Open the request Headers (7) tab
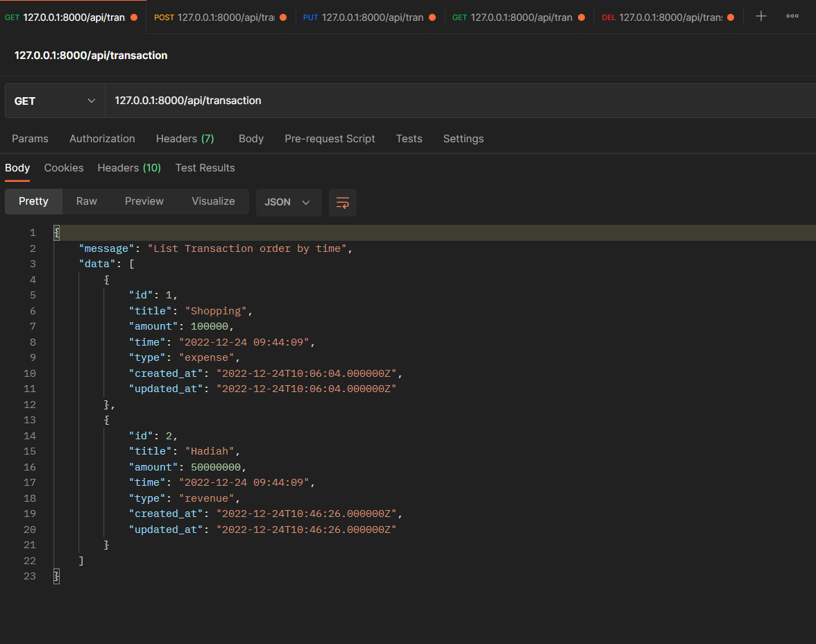 [x=185, y=139]
